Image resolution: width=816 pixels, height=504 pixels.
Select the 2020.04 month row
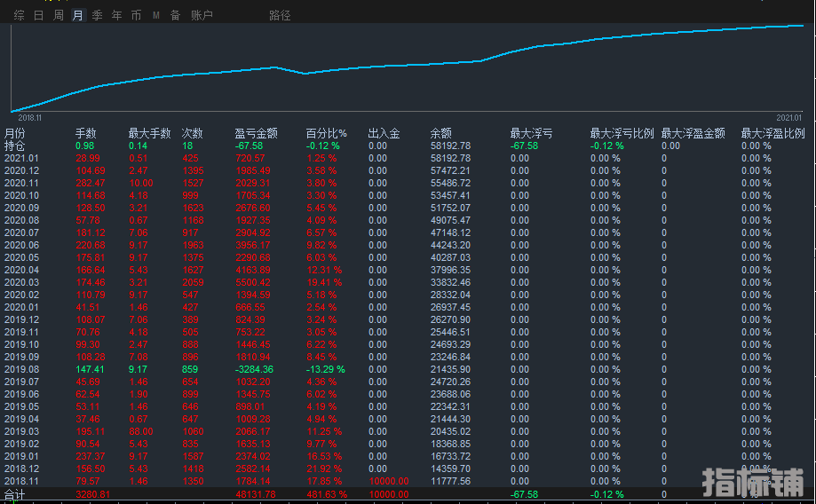click(x=408, y=271)
